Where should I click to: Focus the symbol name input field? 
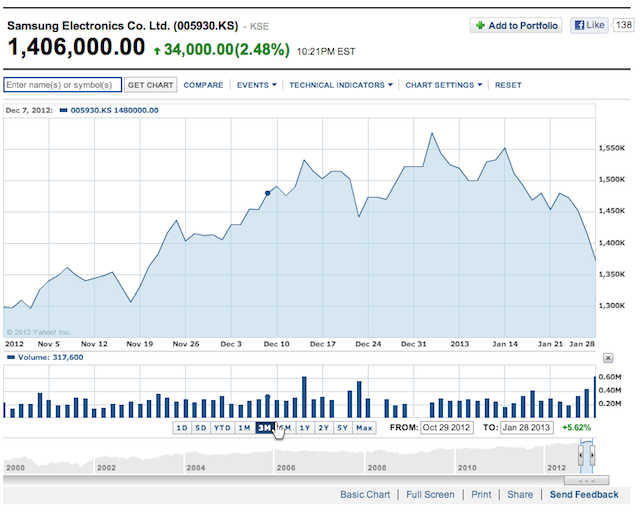click(x=62, y=85)
